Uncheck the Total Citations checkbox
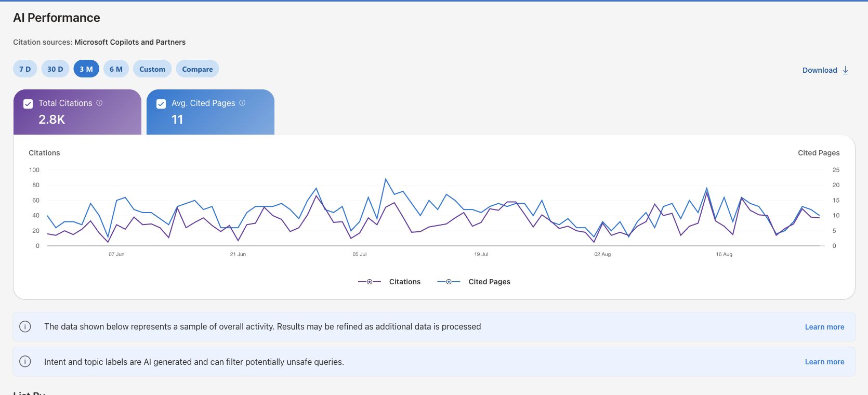The height and width of the screenshot is (395, 868). 28,104
